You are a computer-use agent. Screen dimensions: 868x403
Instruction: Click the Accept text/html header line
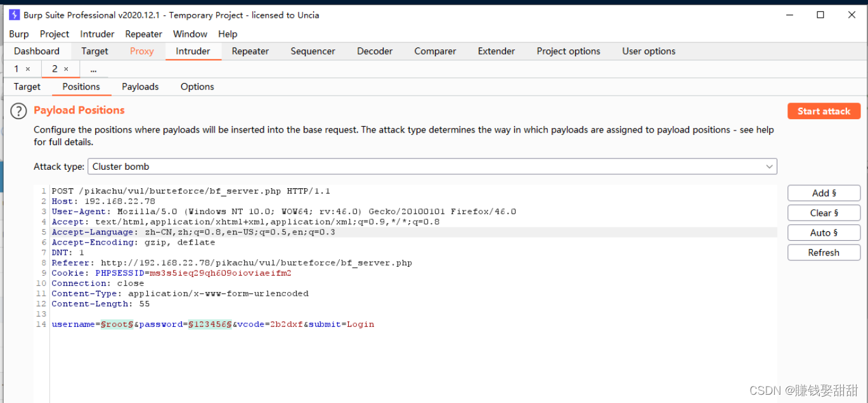point(245,222)
